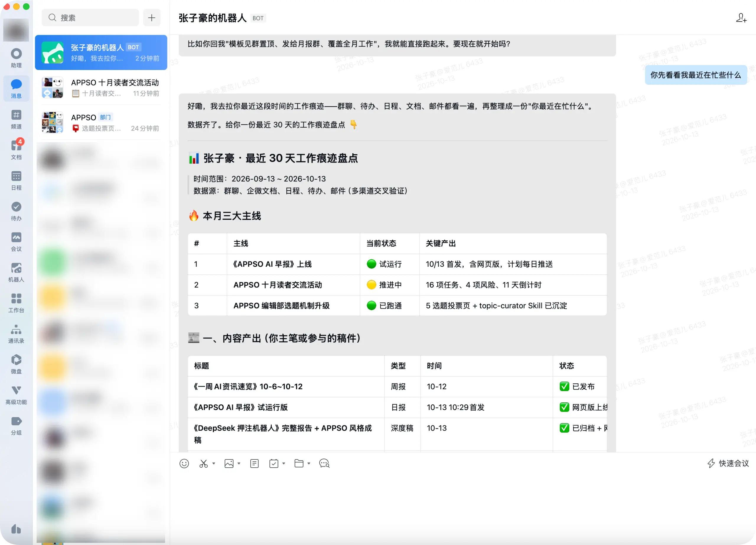Image resolution: width=756 pixels, height=545 pixels.
Task: Click the plus button beside search
Action: pyautogui.click(x=152, y=18)
